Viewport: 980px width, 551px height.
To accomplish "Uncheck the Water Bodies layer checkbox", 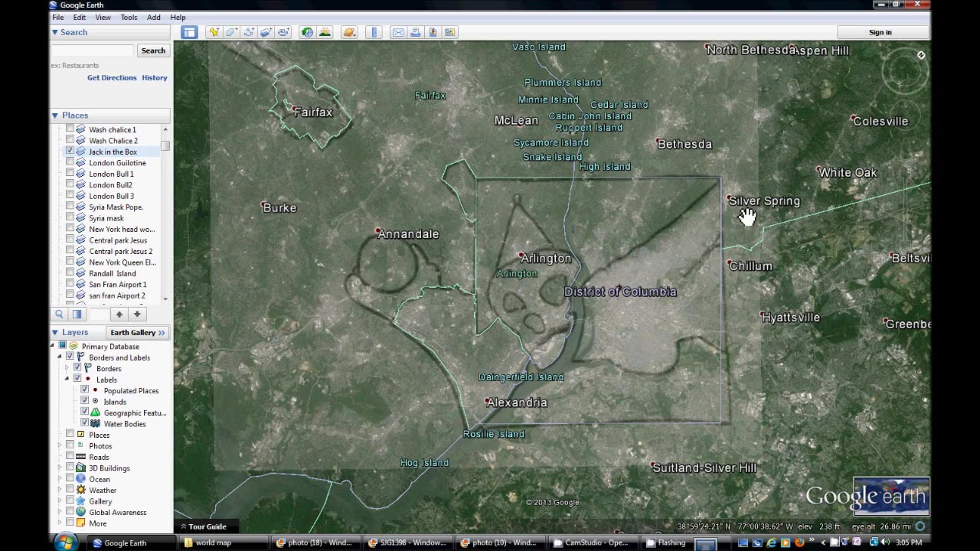I will tap(85, 422).
